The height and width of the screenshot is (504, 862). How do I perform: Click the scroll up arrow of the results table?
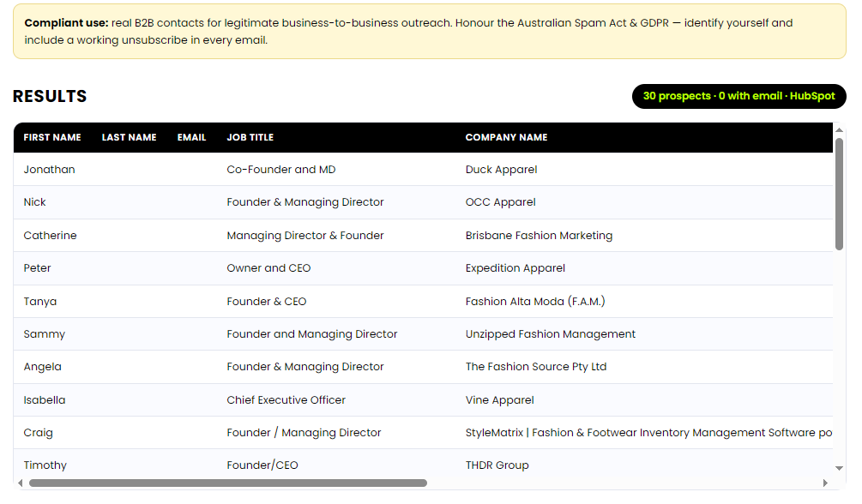tap(839, 130)
